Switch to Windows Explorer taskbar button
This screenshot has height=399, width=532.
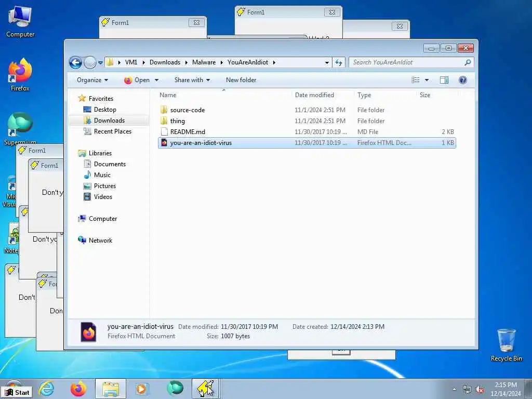pyautogui.click(x=111, y=389)
